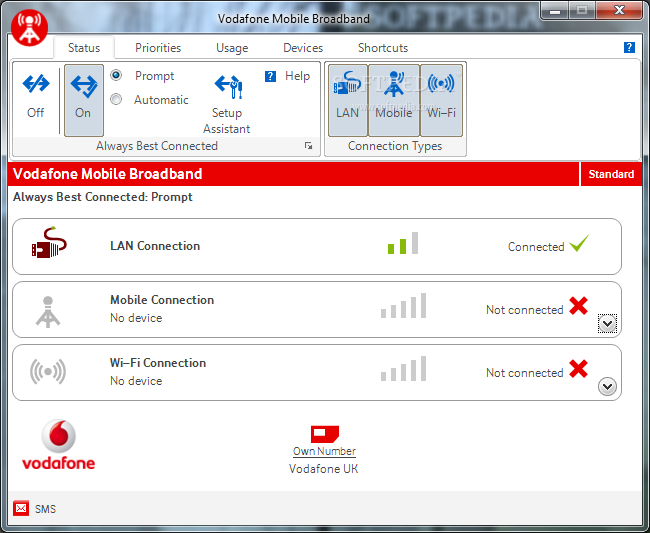The width and height of the screenshot is (650, 533).
Task: Click Wi-Fi Connection signal strength bars
Action: [x=403, y=369]
